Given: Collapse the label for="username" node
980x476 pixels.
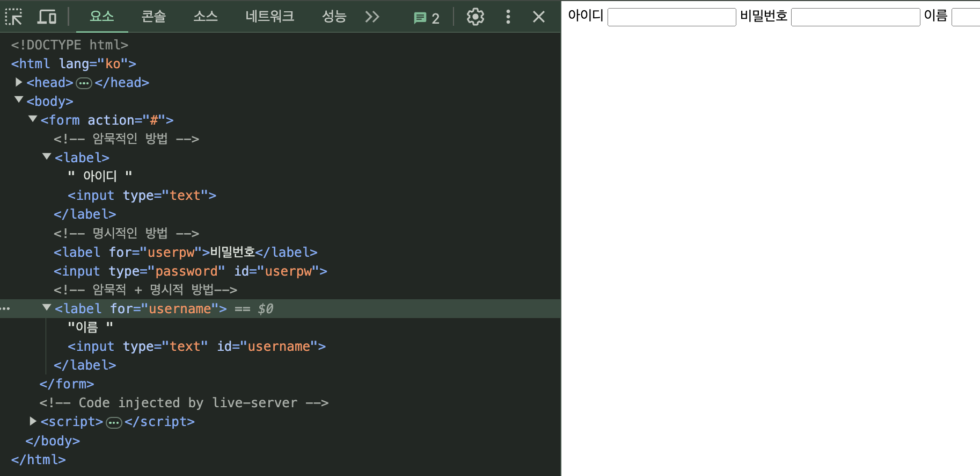Looking at the screenshot, I should pyautogui.click(x=47, y=308).
